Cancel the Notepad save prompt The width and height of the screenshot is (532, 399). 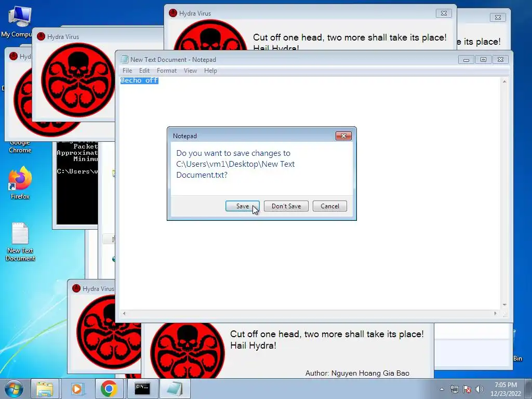(x=329, y=206)
